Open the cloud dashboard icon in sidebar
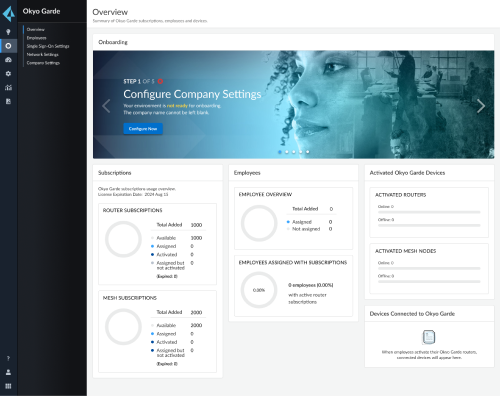 point(8,60)
